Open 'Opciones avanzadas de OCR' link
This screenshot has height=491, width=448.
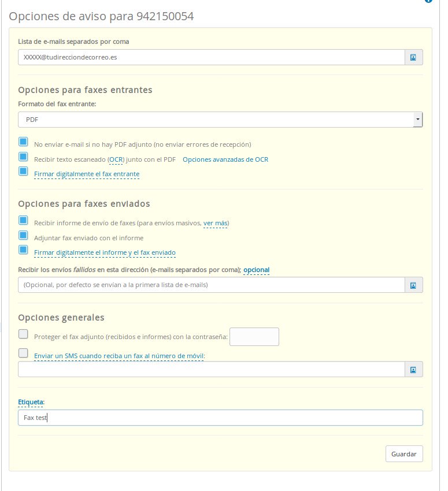(x=225, y=159)
